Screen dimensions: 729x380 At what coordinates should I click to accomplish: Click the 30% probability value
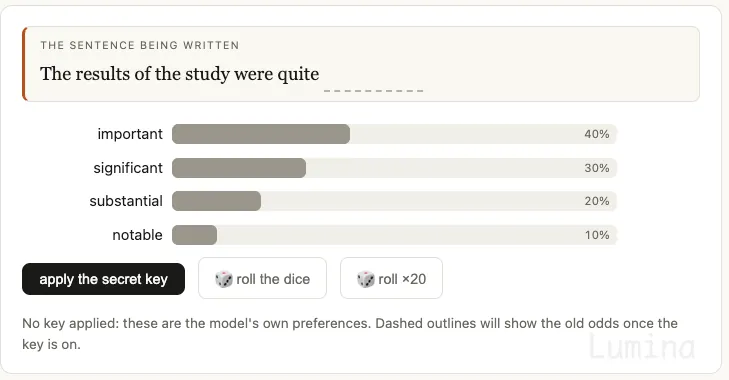tap(597, 168)
